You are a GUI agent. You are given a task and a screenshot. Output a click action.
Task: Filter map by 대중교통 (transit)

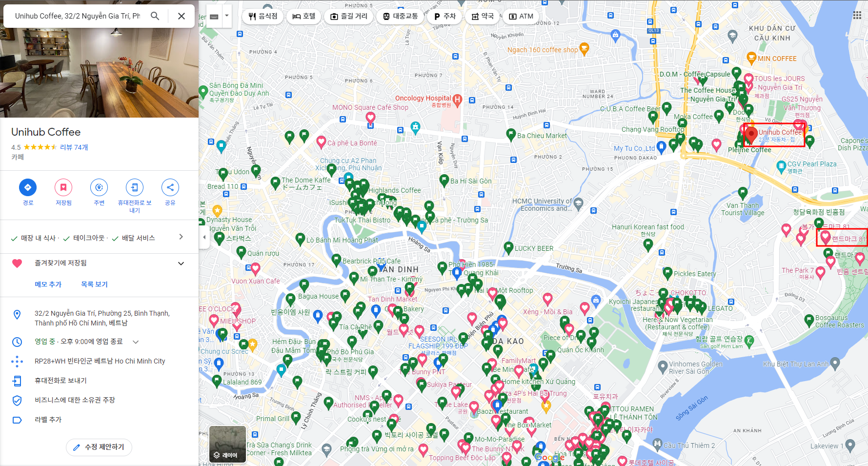(x=400, y=16)
